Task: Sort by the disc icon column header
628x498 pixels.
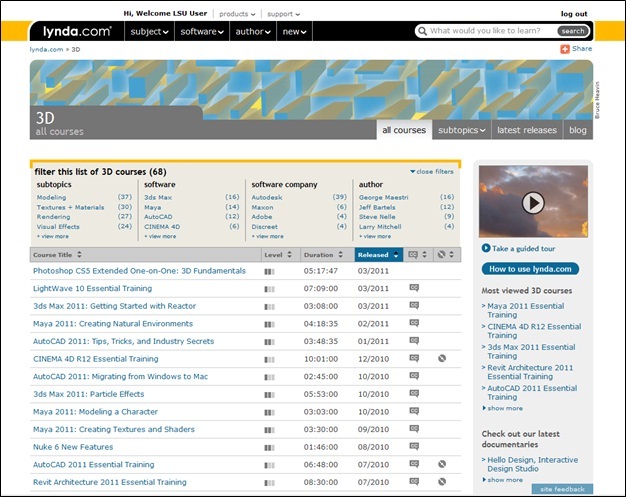Action: pyautogui.click(x=447, y=254)
